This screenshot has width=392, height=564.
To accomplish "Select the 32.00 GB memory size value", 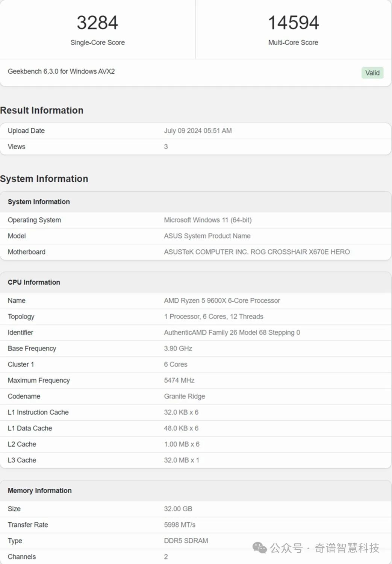I will click(x=178, y=509).
